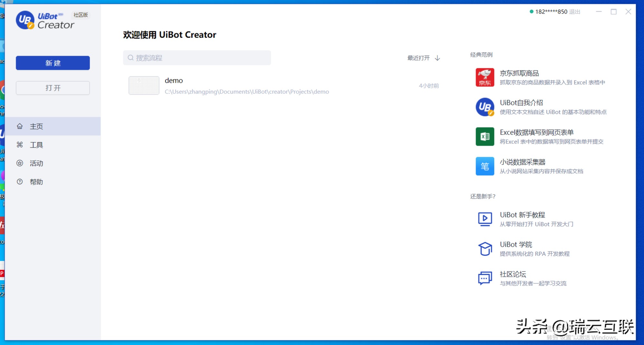Click the UiBot 学院 graduation cap icon
Image resolution: width=644 pixels, height=345 pixels.
pos(485,249)
